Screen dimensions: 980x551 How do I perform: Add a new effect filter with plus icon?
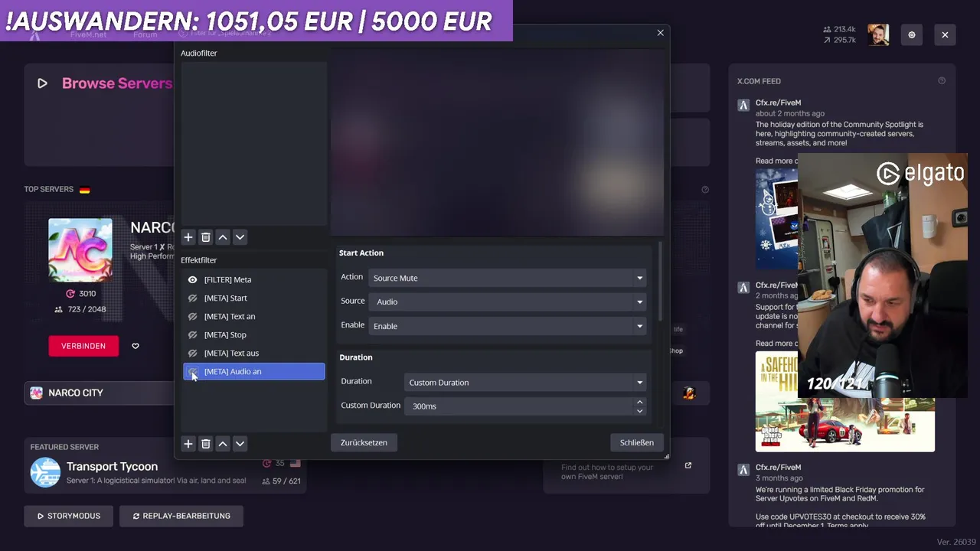[188, 444]
